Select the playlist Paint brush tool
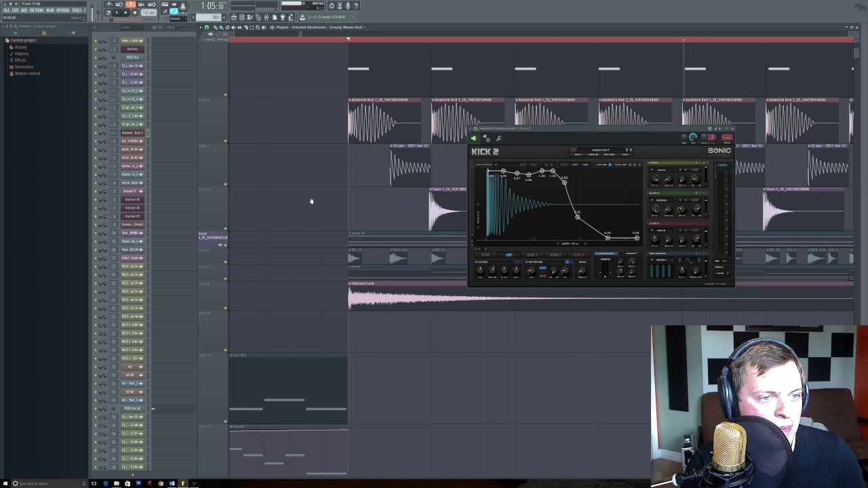The image size is (868, 488). 220,27
